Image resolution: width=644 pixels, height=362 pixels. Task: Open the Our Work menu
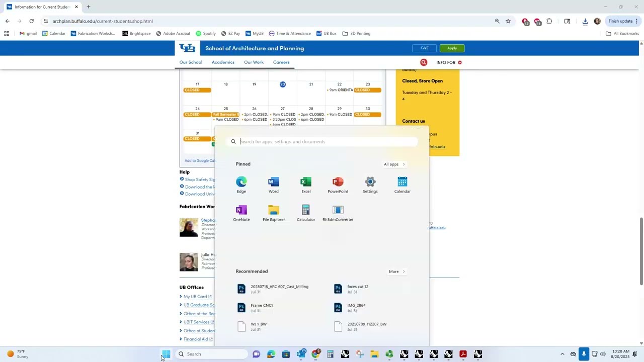(x=254, y=62)
